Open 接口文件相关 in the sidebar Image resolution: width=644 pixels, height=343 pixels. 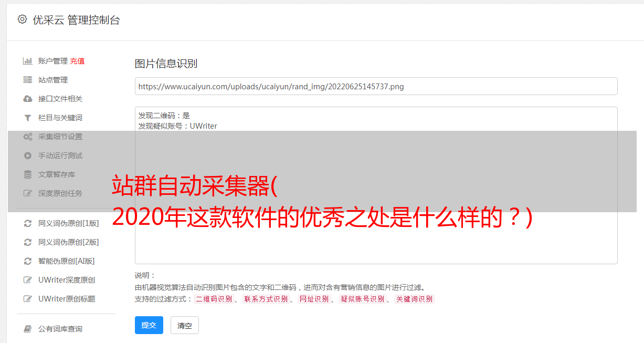coord(60,99)
